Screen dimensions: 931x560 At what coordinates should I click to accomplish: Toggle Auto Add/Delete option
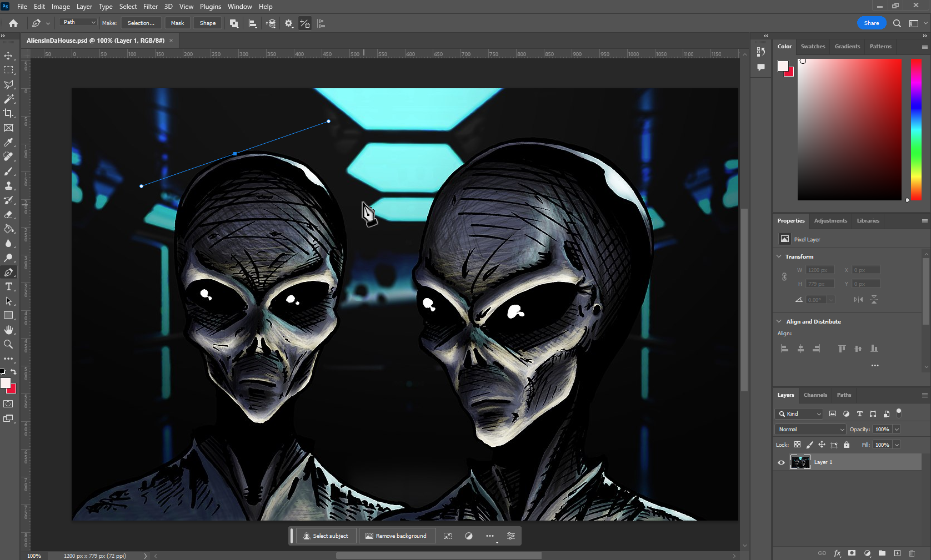[x=305, y=23]
